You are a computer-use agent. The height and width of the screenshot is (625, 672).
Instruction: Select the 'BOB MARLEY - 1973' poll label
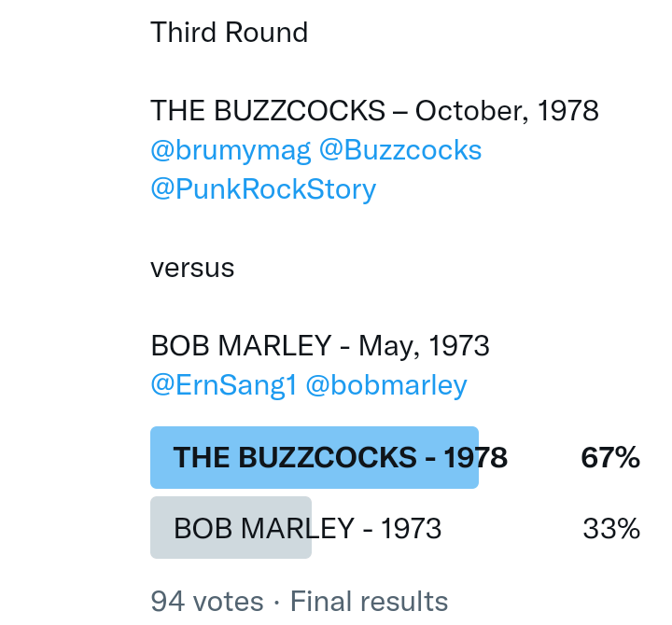click(307, 529)
